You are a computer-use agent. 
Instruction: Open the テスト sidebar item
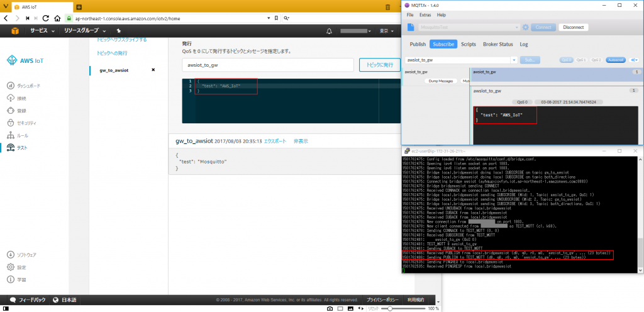(x=18, y=147)
